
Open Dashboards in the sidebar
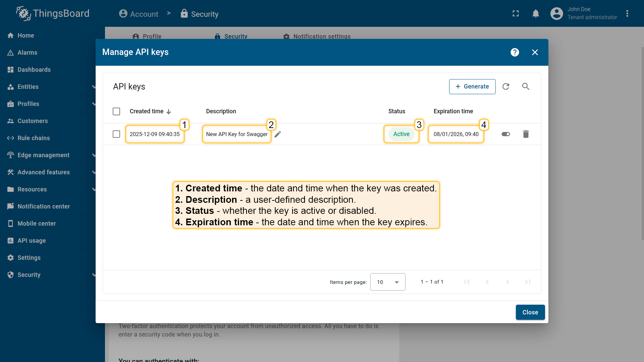[34, 70]
